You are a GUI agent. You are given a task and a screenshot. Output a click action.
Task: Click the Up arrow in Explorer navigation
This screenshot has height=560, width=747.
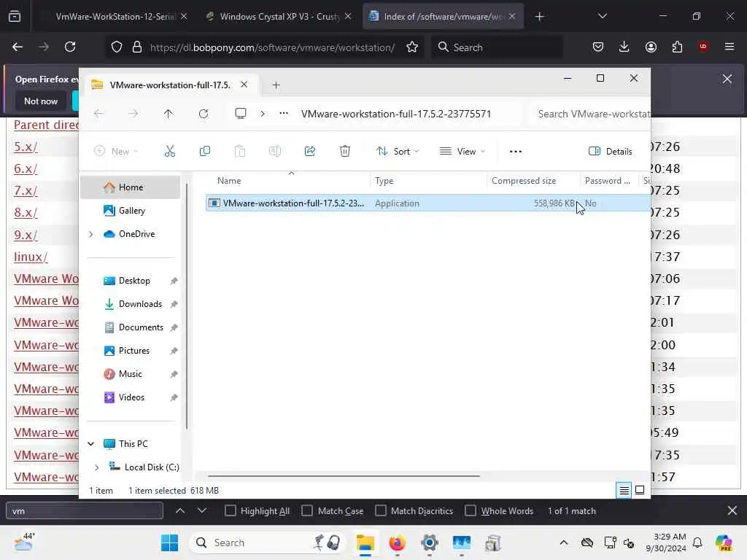[x=169, y=114]
